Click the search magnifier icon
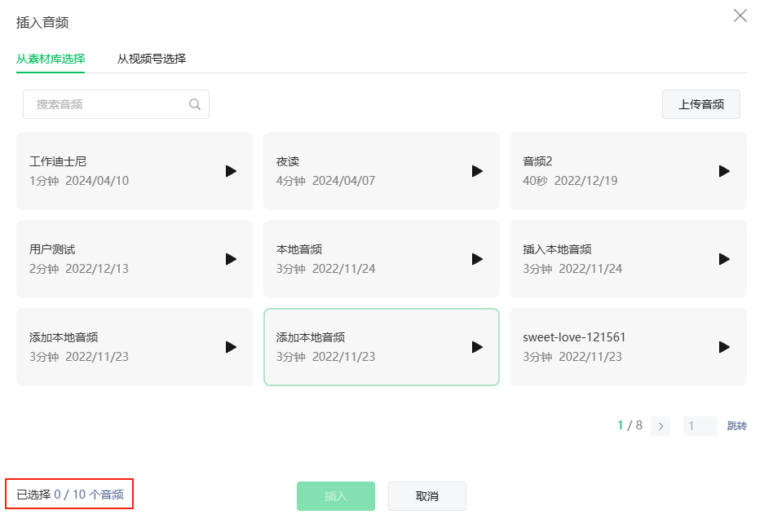Image resolution: width=764 pixels, height=532 pixels. click(x=195, y=104)
